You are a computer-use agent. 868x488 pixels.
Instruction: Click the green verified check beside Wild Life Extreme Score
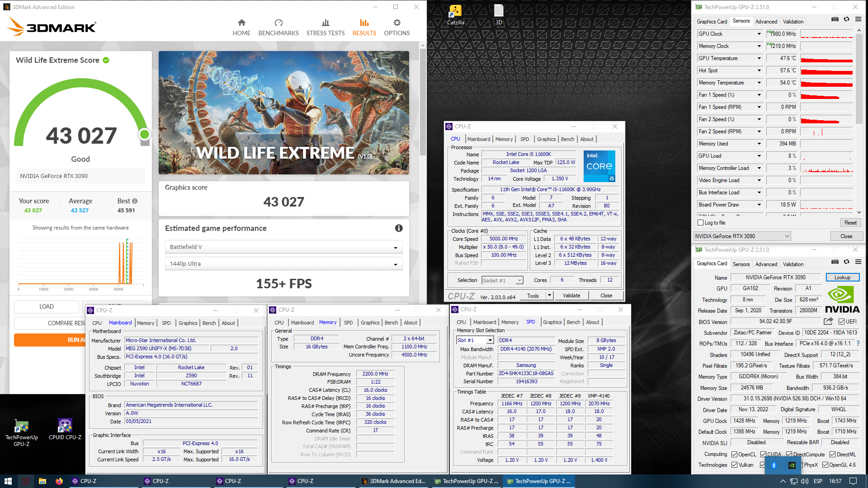(x=106, y=60)
